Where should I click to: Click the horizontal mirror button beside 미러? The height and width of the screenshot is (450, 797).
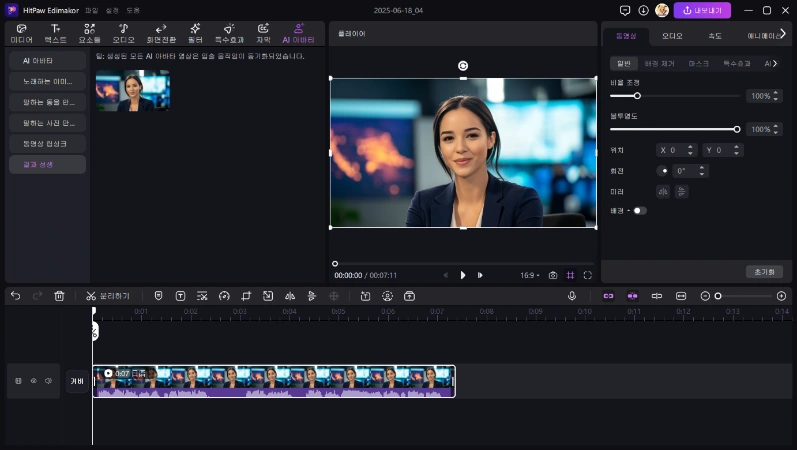coord(663,192)
